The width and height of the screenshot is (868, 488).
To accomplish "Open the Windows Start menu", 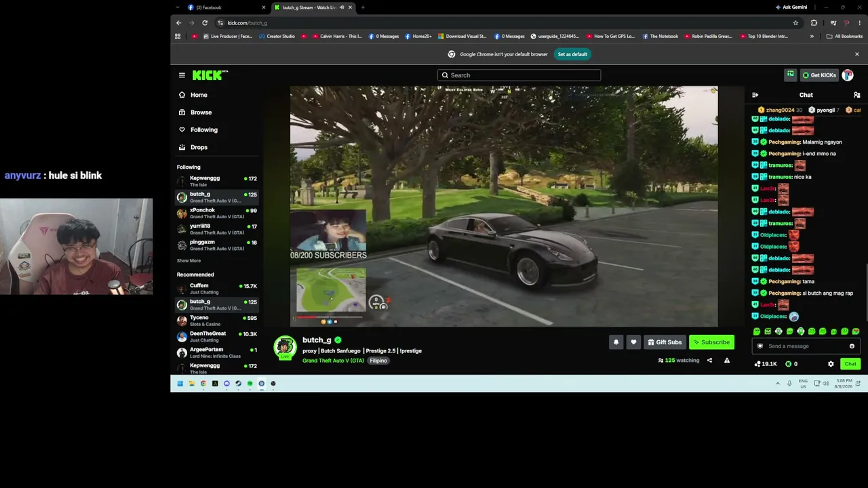I will (x=180, y=384).
